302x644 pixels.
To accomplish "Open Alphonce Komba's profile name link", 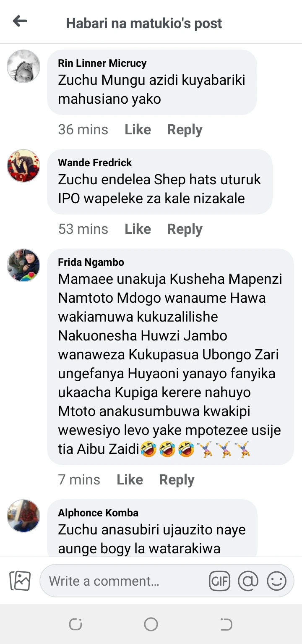I will 98,513.
